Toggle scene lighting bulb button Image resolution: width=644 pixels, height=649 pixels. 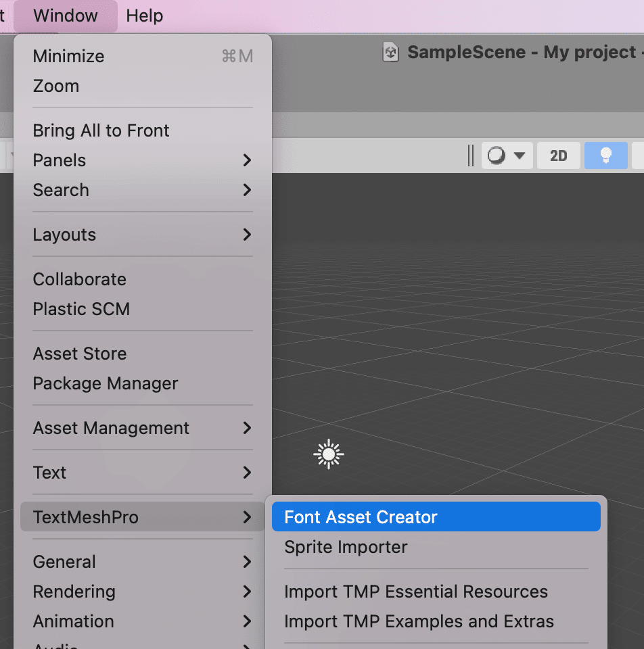point(606,155)
